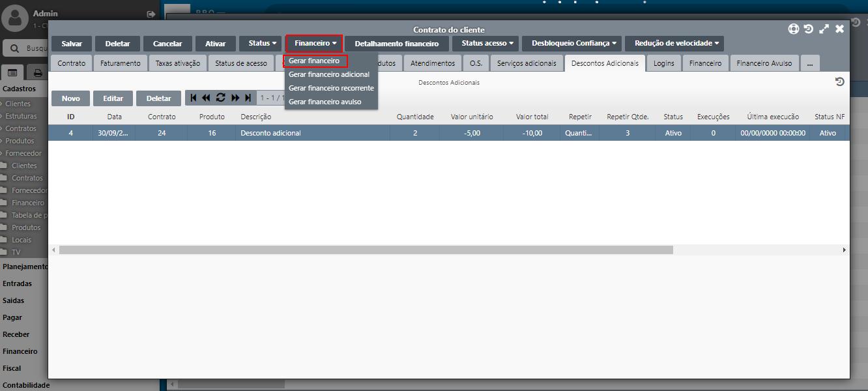The width and height of the screenshot is (868, 391).
Task: Click the logout icon next to Admin
Action: 151,14
